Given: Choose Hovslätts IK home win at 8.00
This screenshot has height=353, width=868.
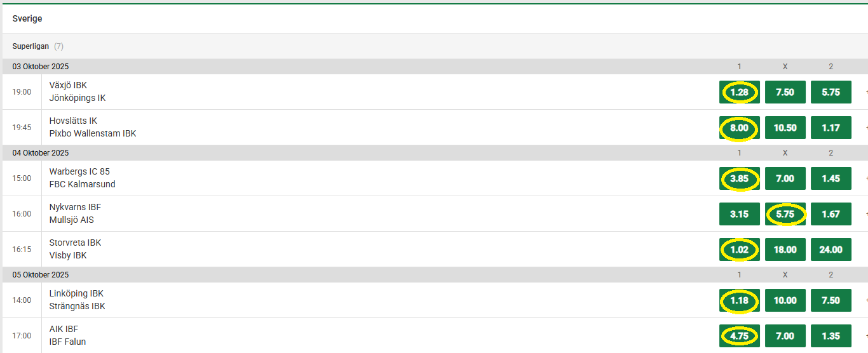Looking at the screenshot, I should click(x=739, y=128).
